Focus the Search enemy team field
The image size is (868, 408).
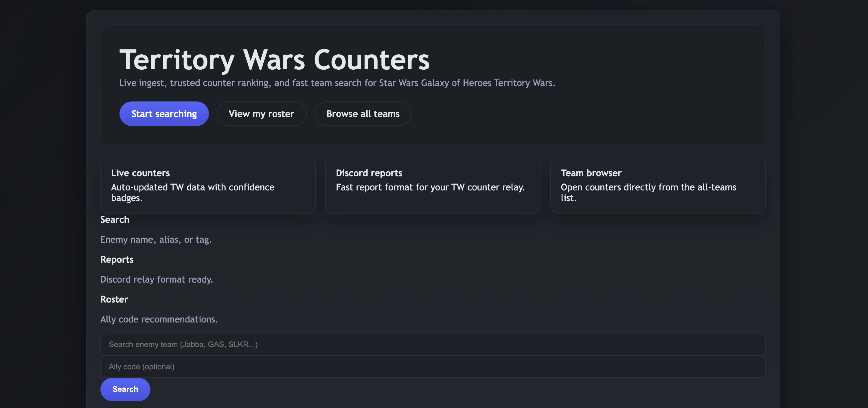tap(433, 344)
